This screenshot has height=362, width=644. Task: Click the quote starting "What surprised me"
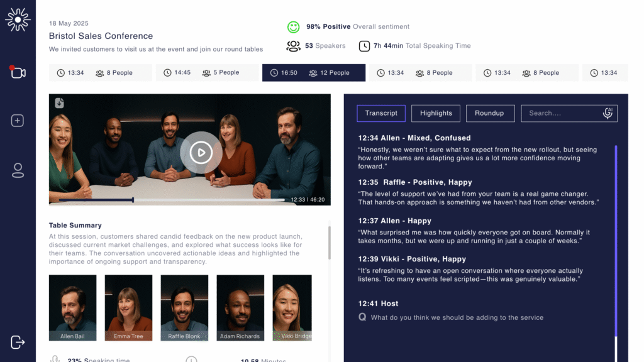474,236
